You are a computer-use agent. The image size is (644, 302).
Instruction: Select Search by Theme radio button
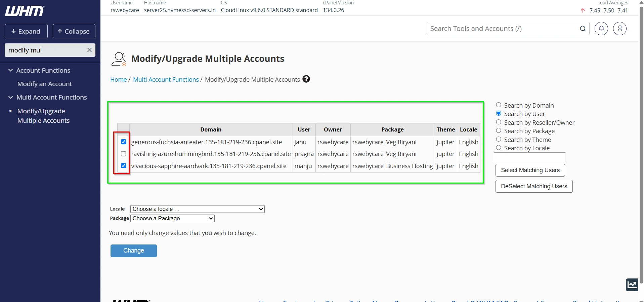pyautogui.click(x=499, y=139)
